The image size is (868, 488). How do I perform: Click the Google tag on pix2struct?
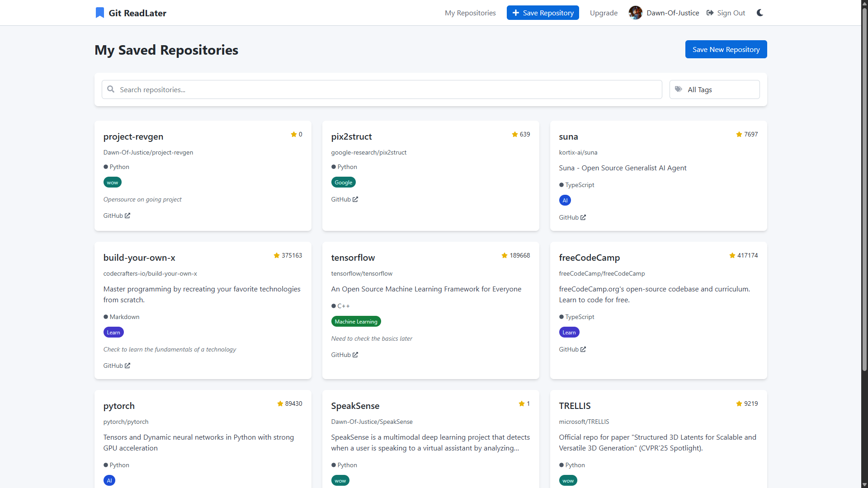(344, 183)
